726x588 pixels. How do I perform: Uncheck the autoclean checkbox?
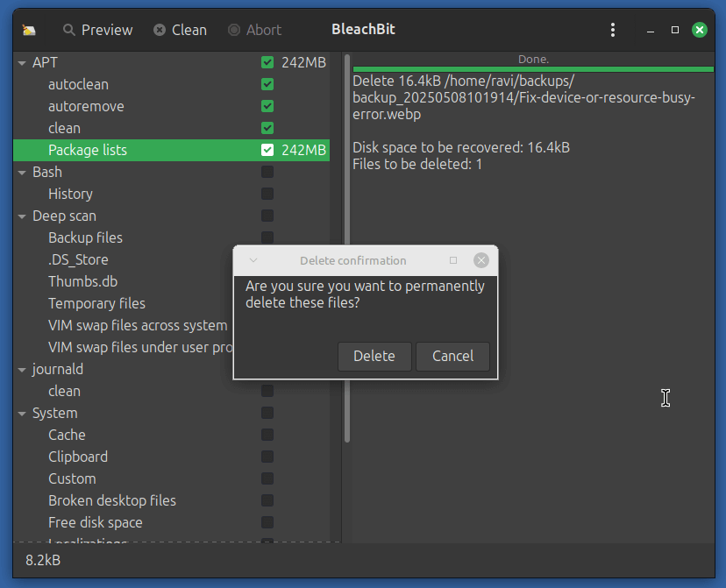point(266,84)
